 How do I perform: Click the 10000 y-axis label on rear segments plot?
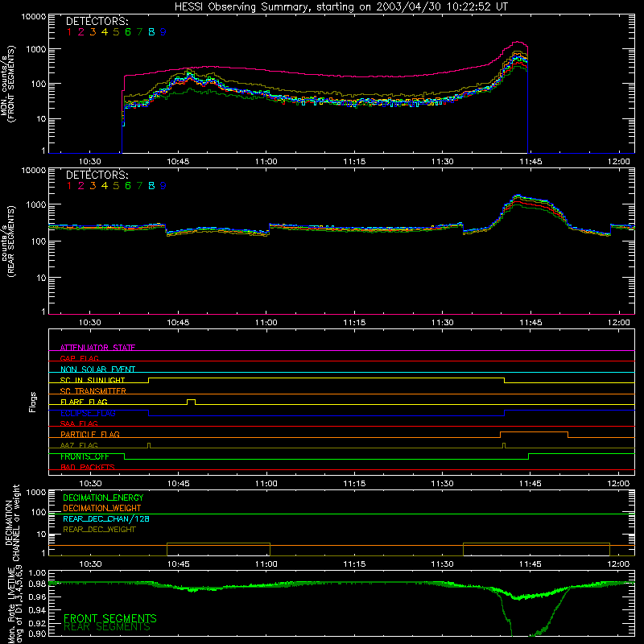[34, 171]
